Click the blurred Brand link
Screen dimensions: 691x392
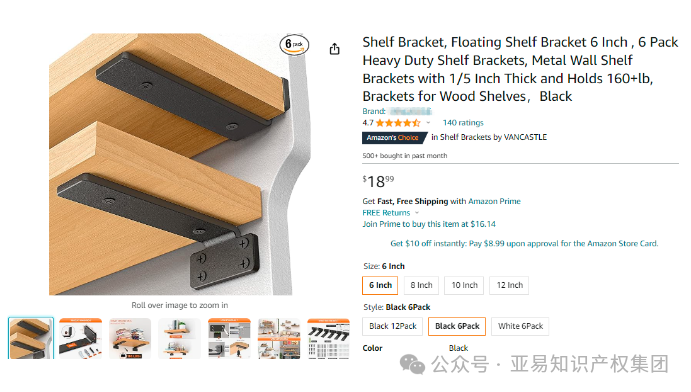tap(410, 111)
